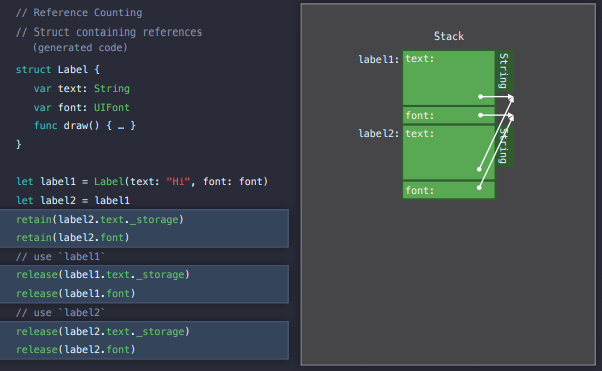602x371 pixels.
Task: Click the red "Hi" string literal
Action: pyautogui.click(x=178, y=181)
